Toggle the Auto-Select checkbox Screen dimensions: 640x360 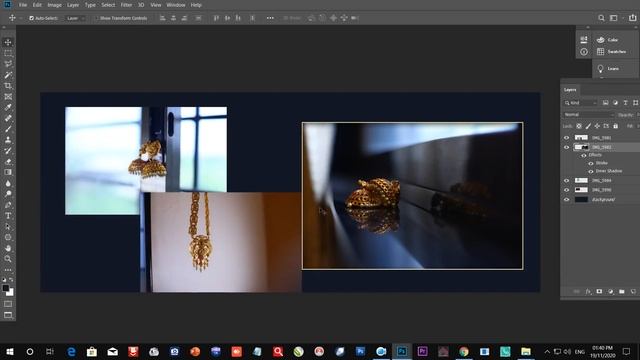31,18
